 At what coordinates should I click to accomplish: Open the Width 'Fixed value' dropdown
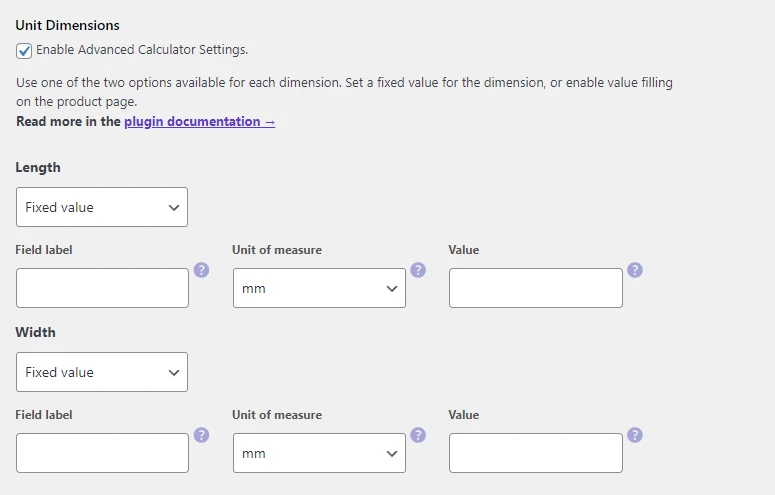click(102, 372)
